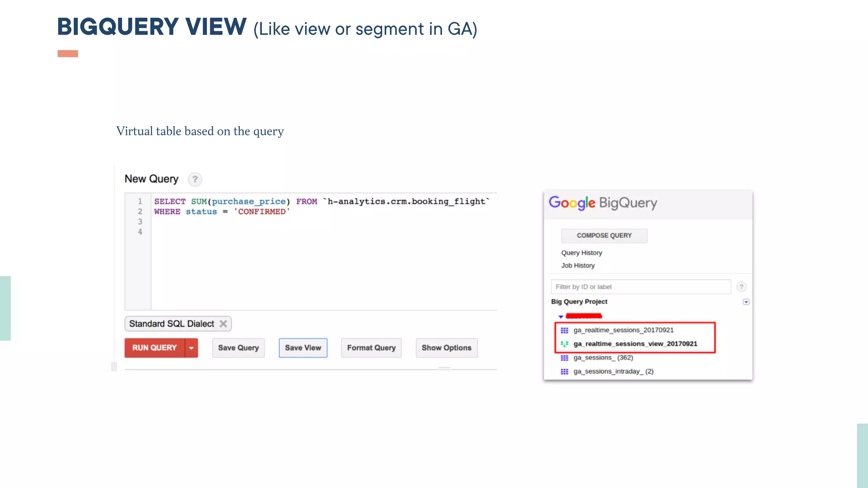Click the New Query help question mark icon
This screenshot has width=868, height=488.
coord(195,179)
